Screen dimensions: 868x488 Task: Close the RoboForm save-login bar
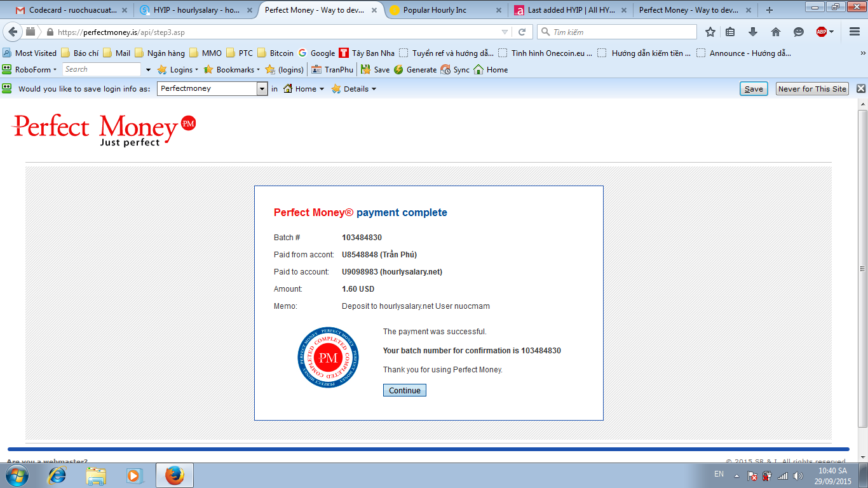(861, 89)
